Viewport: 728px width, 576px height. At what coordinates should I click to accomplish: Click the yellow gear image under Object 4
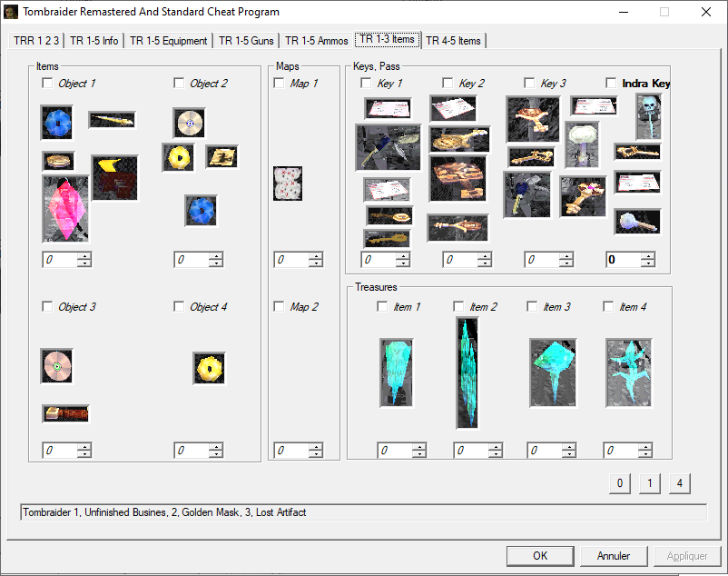click(x=210, y=368)
